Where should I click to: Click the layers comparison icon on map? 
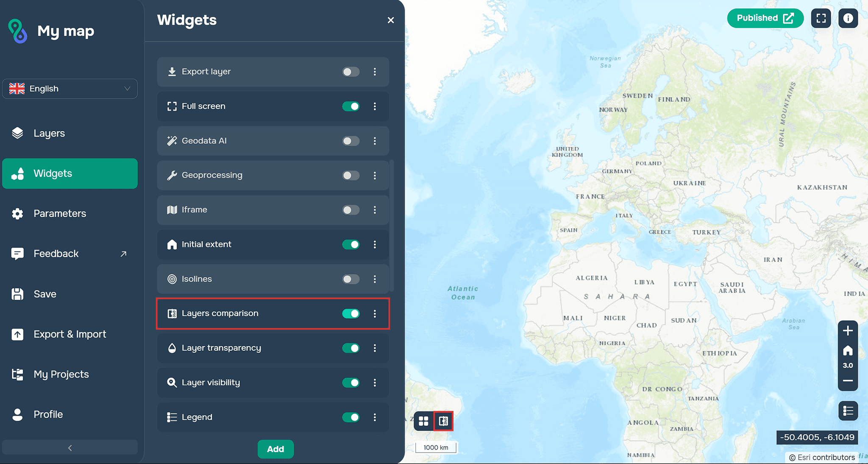point(443,421)
